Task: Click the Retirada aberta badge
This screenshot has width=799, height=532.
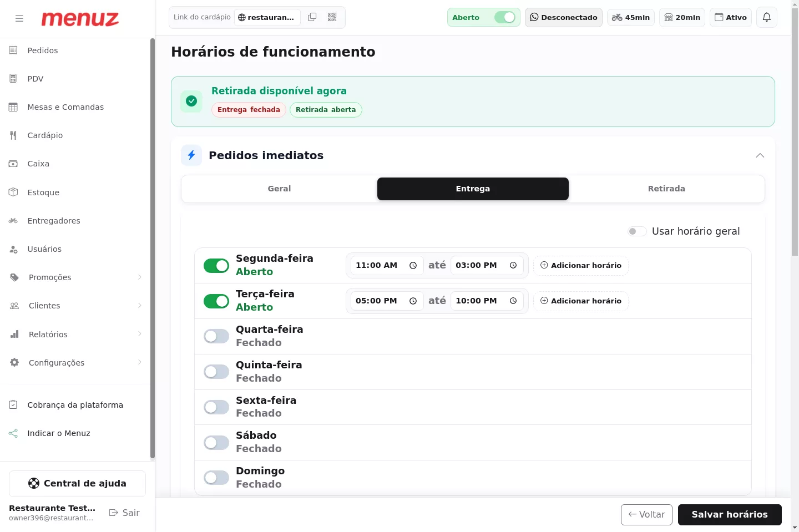Action: tap(326, 110)
